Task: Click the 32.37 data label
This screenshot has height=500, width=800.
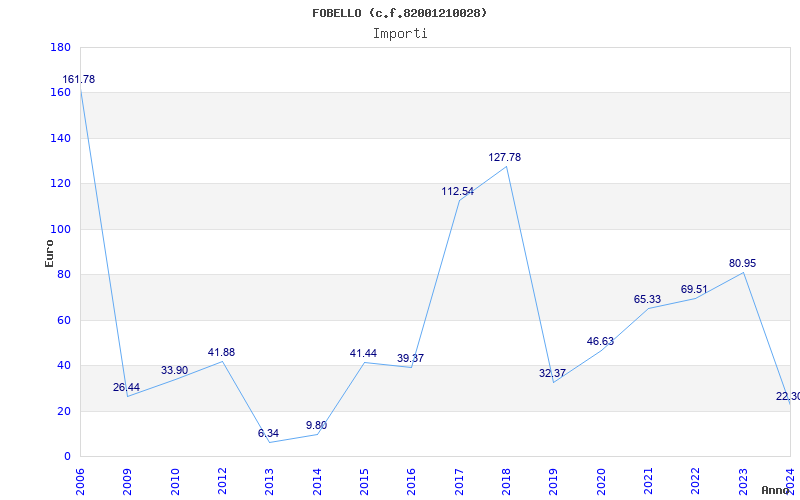Action: coord(553,373)
